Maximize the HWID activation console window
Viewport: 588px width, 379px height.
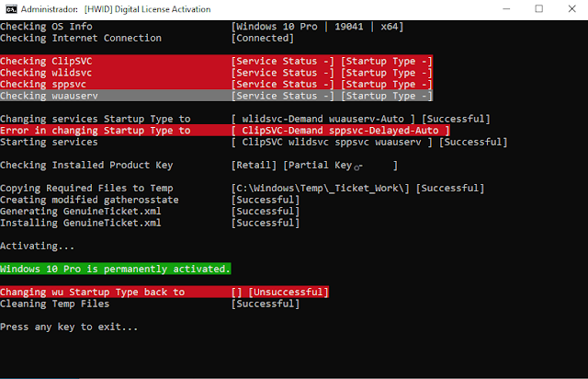tap(539, 9)
